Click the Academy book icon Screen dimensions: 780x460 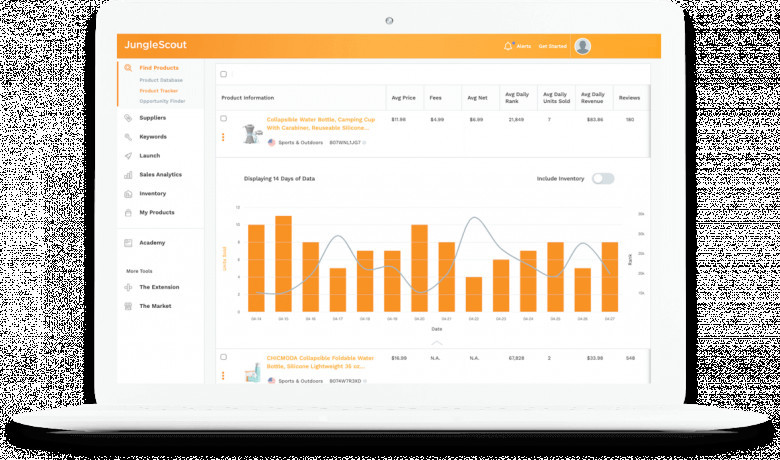coord(128,243)
